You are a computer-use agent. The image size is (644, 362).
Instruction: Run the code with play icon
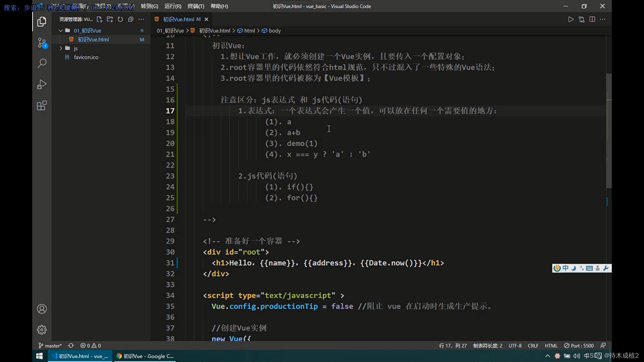point(571,19)
